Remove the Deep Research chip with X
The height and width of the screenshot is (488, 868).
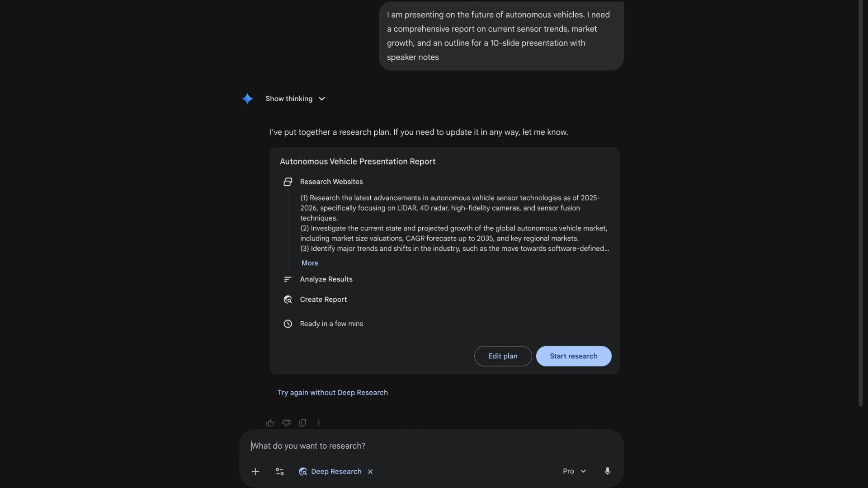pyautogui.click(x=370, y=472)
